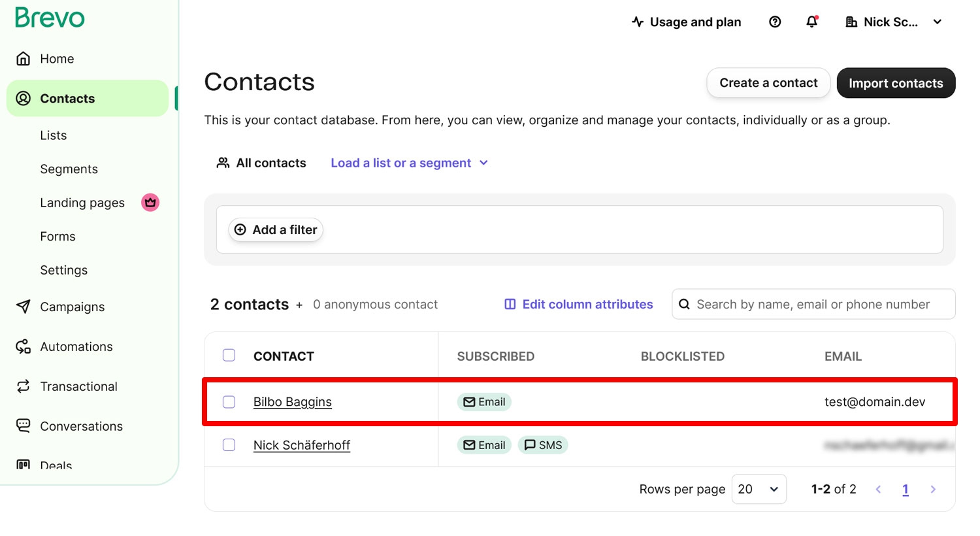Click the Brevo logo
Viewport: 980px width, 536px height.
(50, 18)
